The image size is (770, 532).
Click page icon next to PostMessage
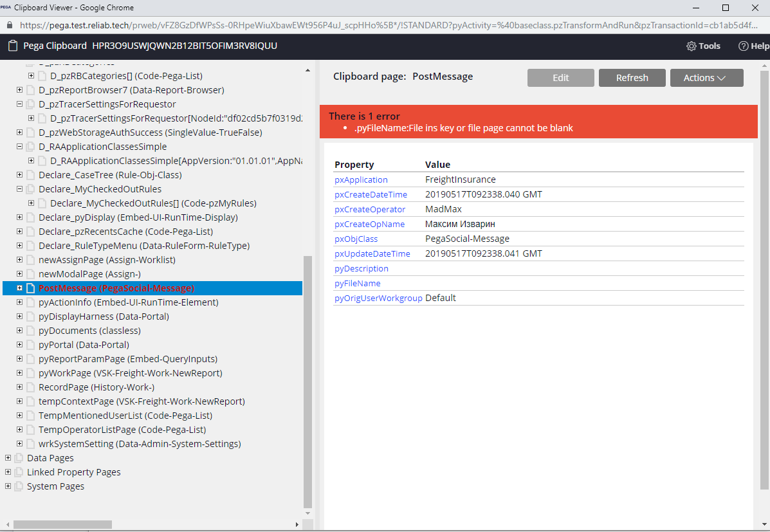tap(30, 288)
